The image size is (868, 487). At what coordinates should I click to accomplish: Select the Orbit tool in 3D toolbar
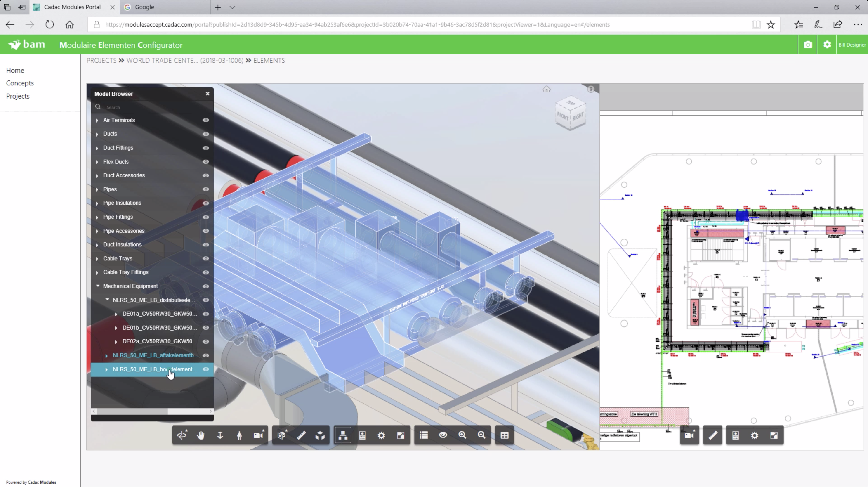click(x=182, y=435)
